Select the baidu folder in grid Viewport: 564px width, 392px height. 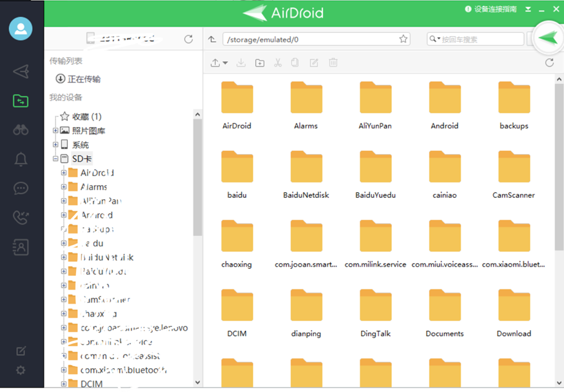(x=237, y=175)
